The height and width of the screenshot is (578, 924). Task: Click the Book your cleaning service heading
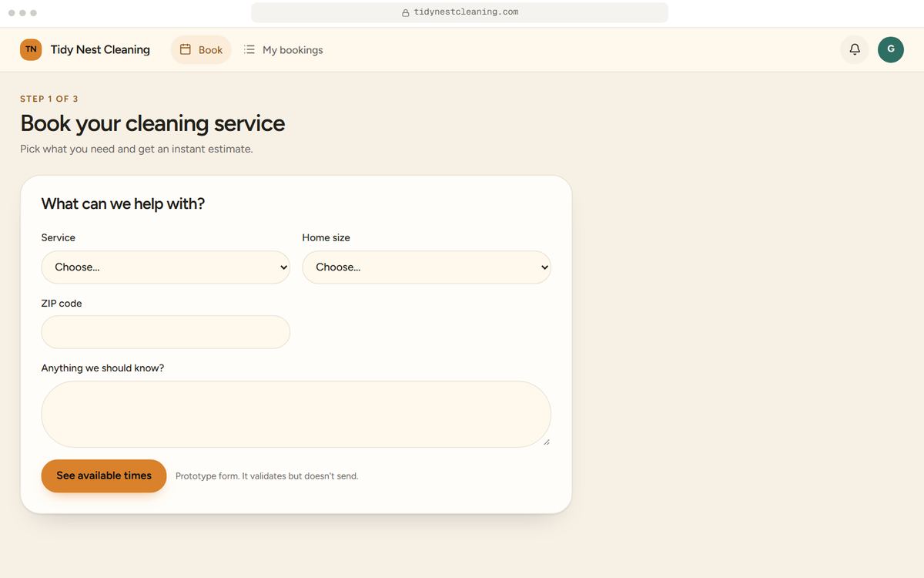pos(152,123)
